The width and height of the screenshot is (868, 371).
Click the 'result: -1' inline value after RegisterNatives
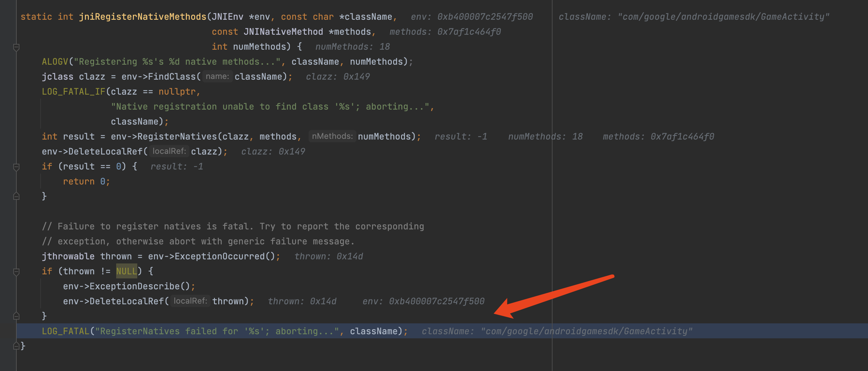click(461, 136)
